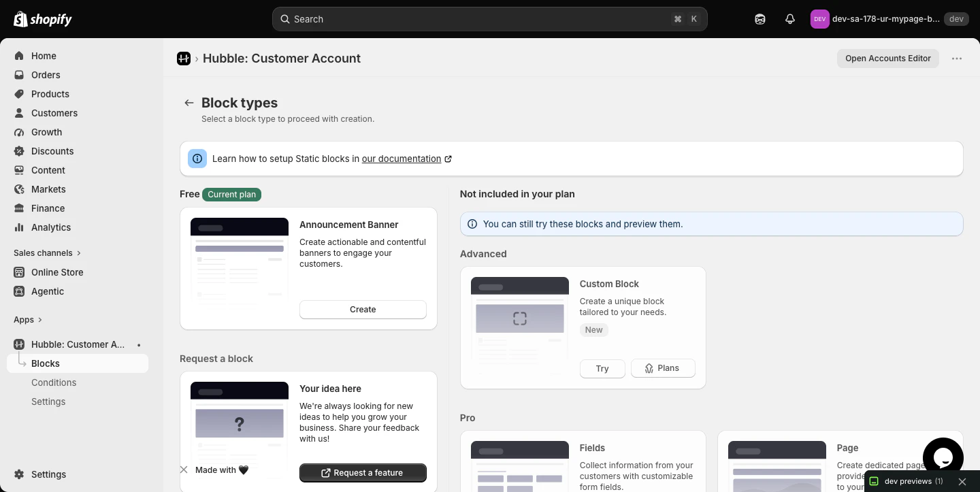
Task: Click the info icon in documentation banner
Action: point(197,159)
